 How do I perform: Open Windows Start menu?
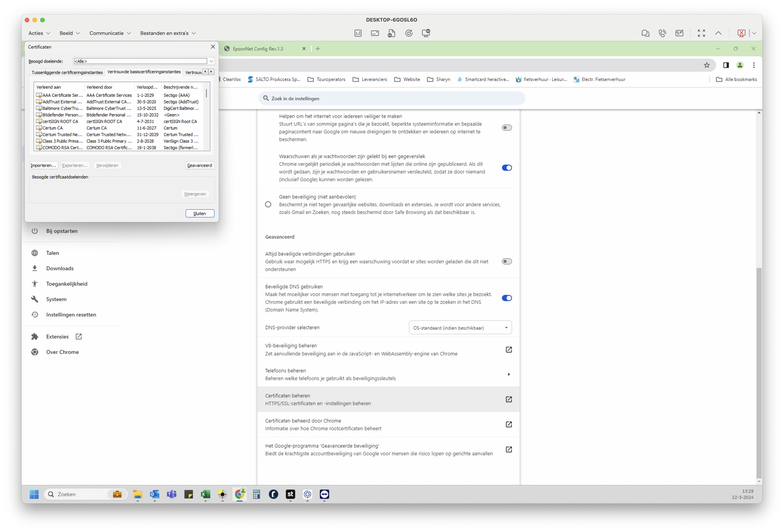[x=34, y=494]
